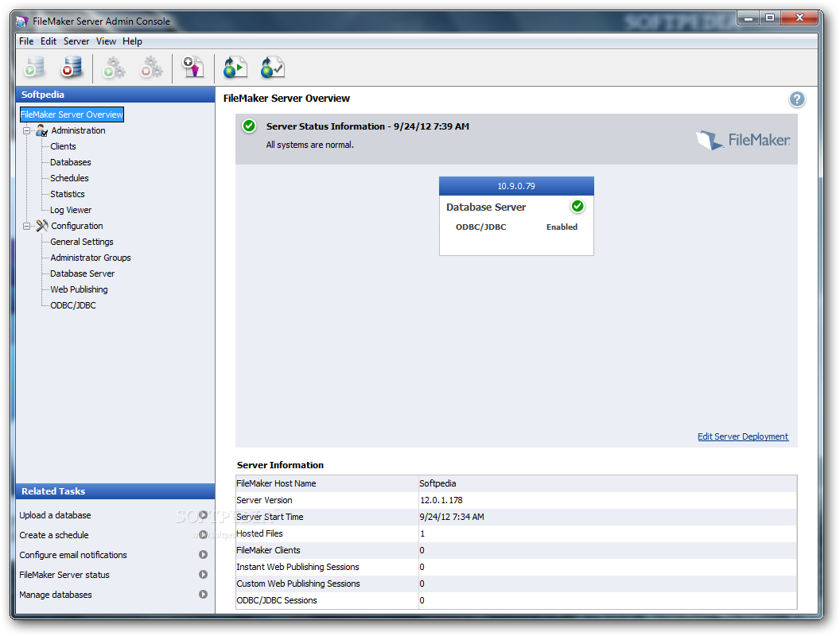Screen dimensions: 840x636
Task: Click the Hosted Files row label
Action: 259,533
